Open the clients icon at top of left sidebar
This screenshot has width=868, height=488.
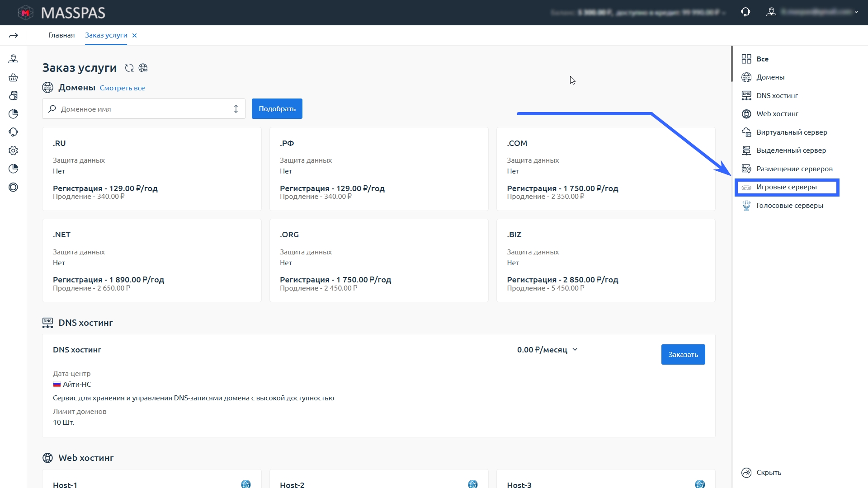pyautogui.click(x=13, y=59)
